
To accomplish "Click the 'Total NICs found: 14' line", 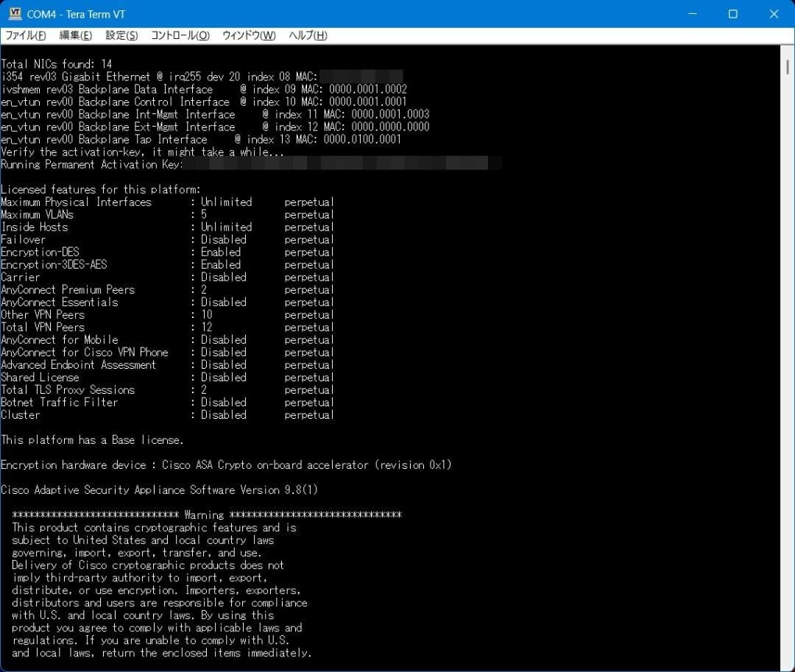I will coord(57,63).
